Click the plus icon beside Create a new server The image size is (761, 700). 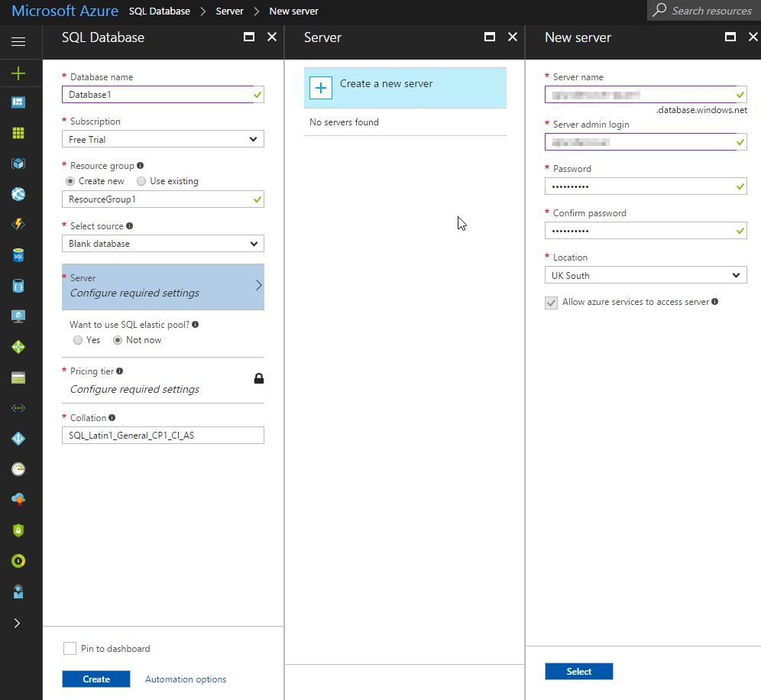click(321, 88)
